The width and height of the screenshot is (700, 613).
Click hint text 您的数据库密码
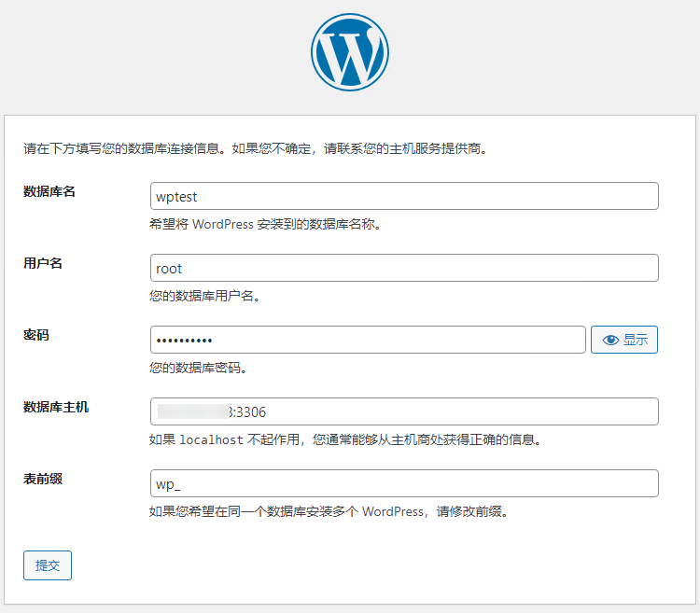(x=198, y=368)
